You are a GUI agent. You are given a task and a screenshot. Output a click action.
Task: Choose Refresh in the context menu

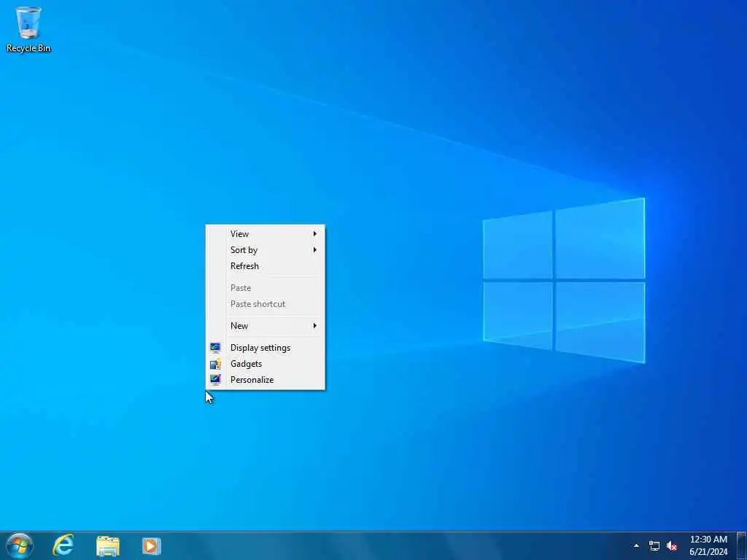(266, 266)
